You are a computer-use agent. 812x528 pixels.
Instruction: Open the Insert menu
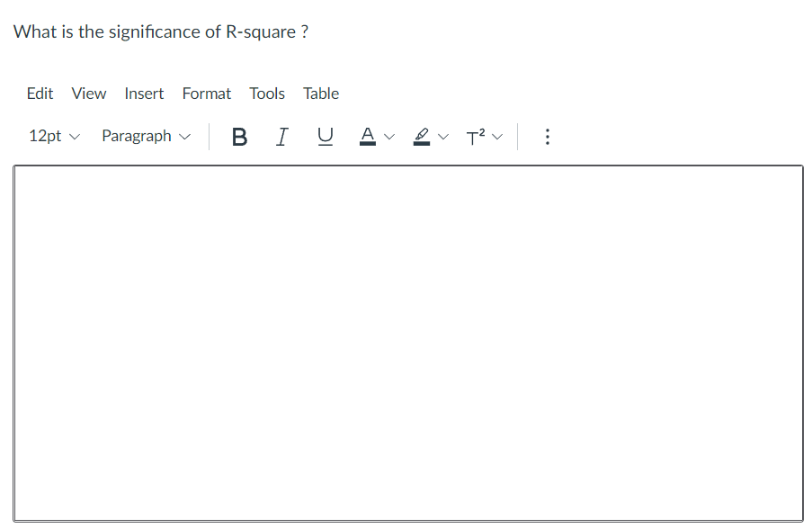(144, 93)
